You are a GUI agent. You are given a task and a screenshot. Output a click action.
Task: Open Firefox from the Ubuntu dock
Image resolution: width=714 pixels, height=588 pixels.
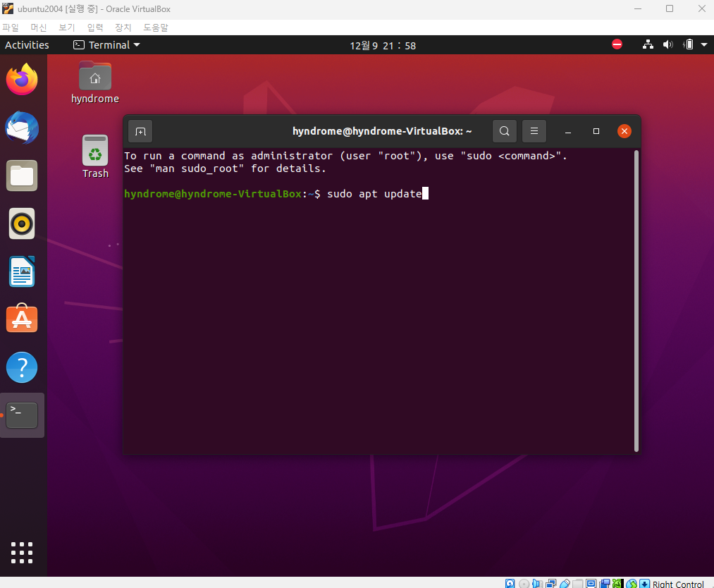[x=22, y=79]
